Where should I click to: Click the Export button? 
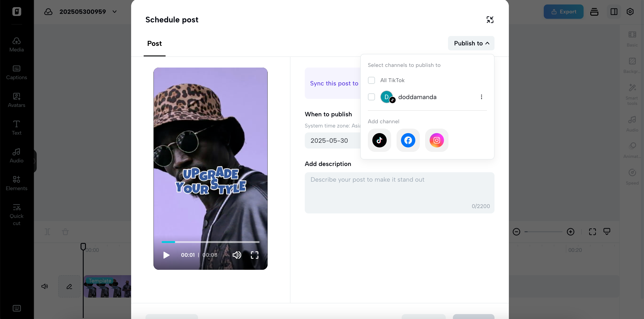click(563, 12)
